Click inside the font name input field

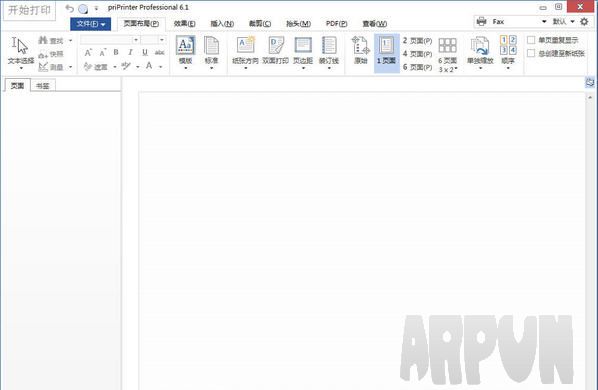coord(106,40)
